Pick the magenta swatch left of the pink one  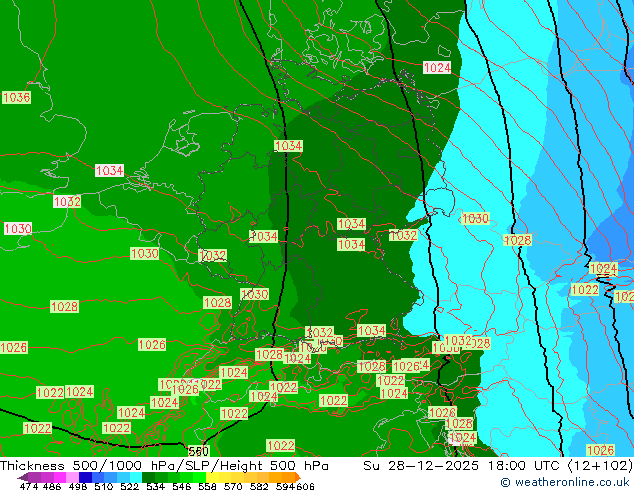click(x=59, y=477)
